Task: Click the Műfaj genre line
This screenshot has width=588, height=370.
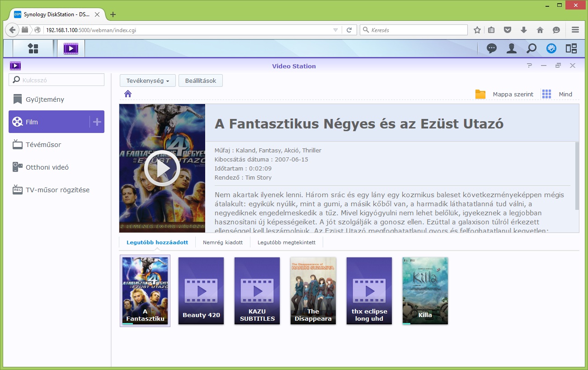Action: [268, 150]
